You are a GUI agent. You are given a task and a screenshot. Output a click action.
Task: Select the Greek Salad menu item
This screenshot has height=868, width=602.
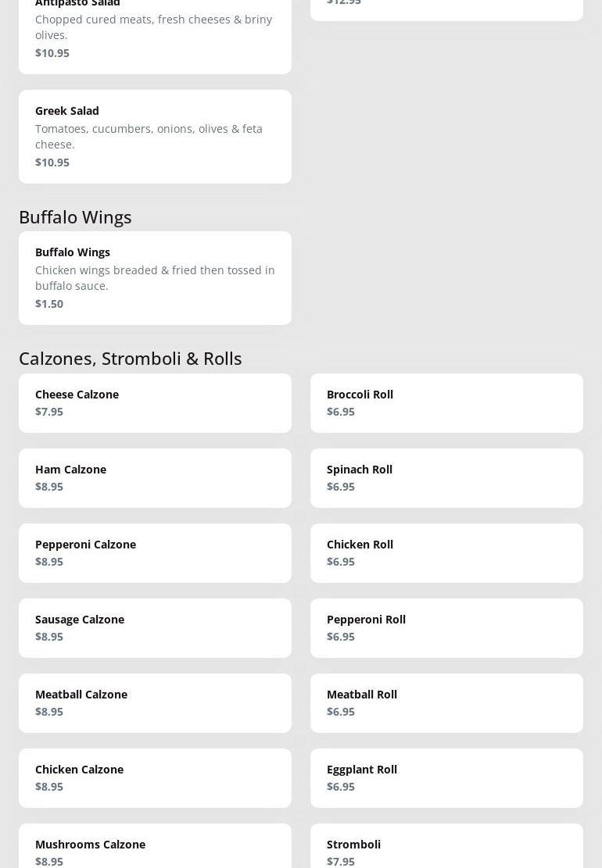(155, 137)
